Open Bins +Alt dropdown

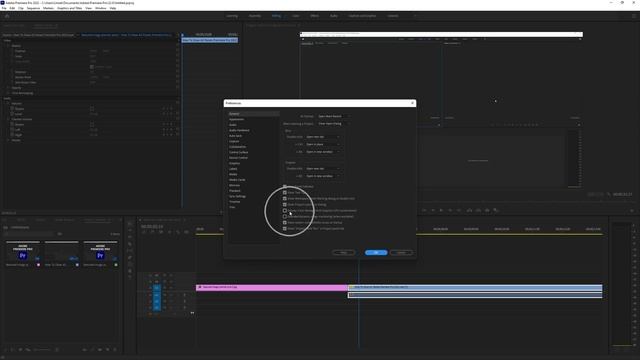(x=322, y=152)
